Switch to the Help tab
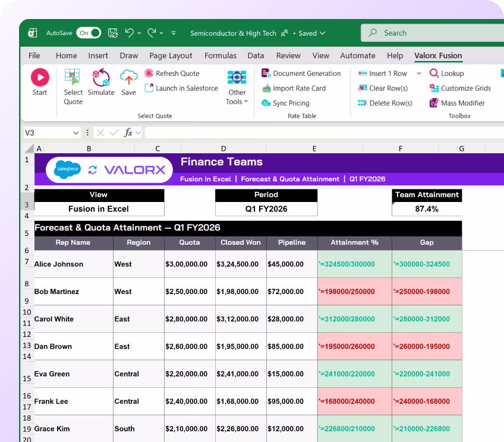The image size is (504, 442). [x=395, y=56]
